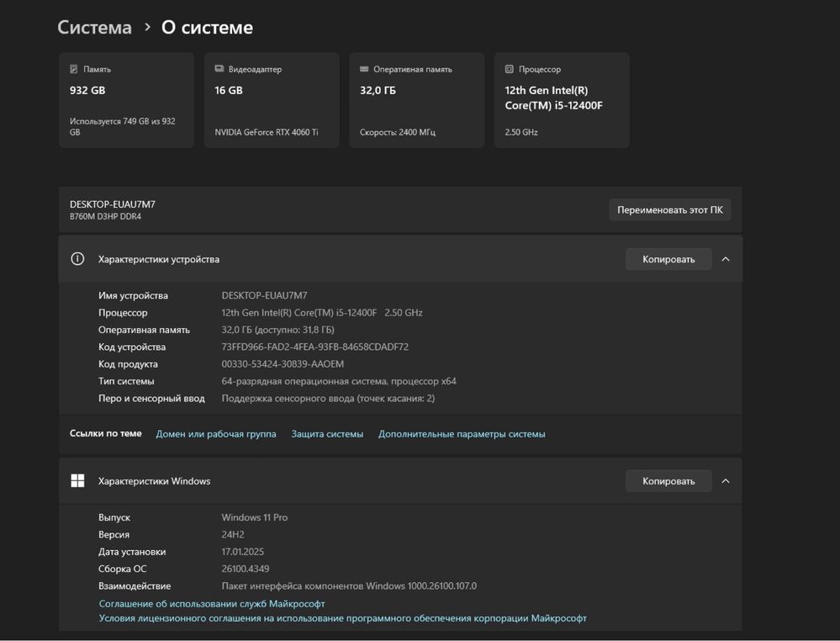Click Перо и сенсорный ввод label
Image resolution: width=840 pixels, height=641 pixels.
151,398
